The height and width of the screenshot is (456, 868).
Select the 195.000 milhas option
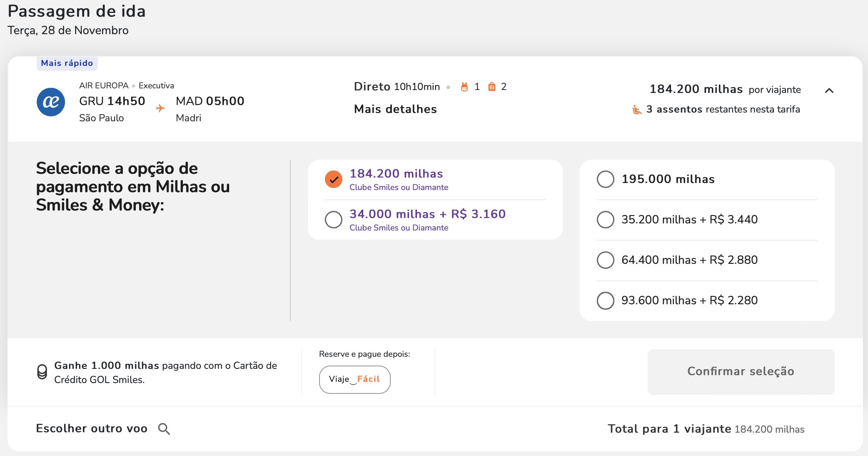(x=606, y=179)
